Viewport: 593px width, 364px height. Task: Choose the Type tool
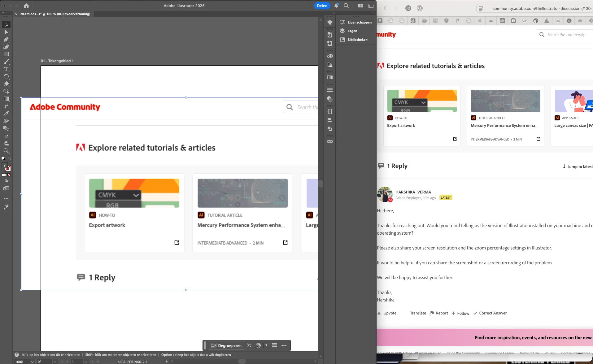click(x=6, y=69)
